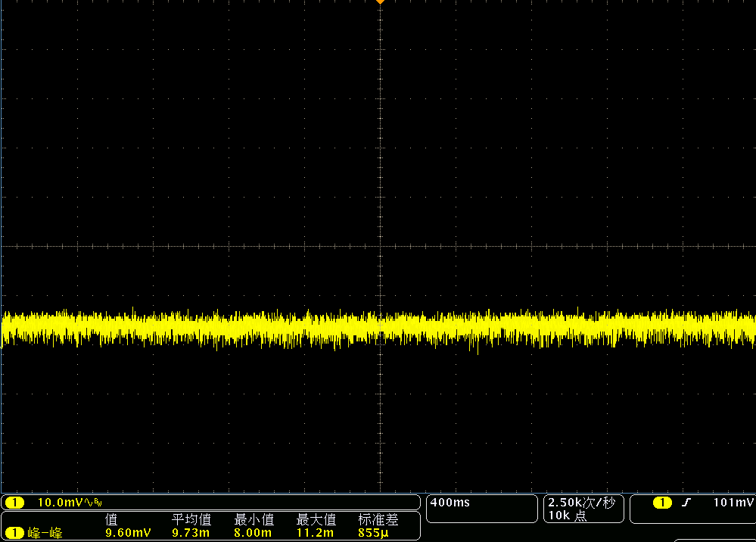Viewport: 756px width, 542px height.
Task: Click the 11.2m maximum value
Action: pos(315,533)
